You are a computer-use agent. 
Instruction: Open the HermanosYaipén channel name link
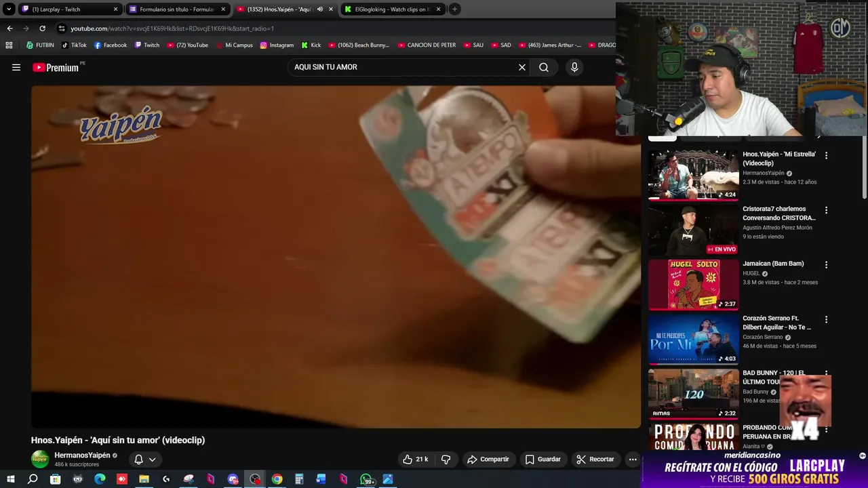click(x=82, y=455)
